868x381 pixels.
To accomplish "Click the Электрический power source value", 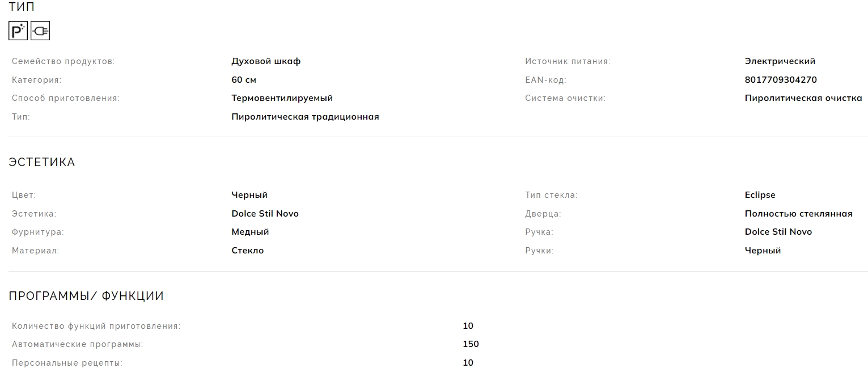I will pyautogui.click(x=780, y=61).
